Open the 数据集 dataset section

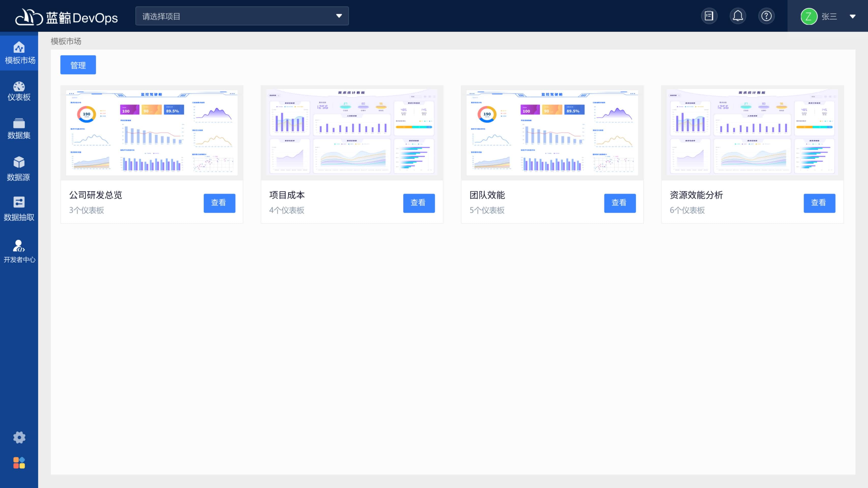[19, 129]
